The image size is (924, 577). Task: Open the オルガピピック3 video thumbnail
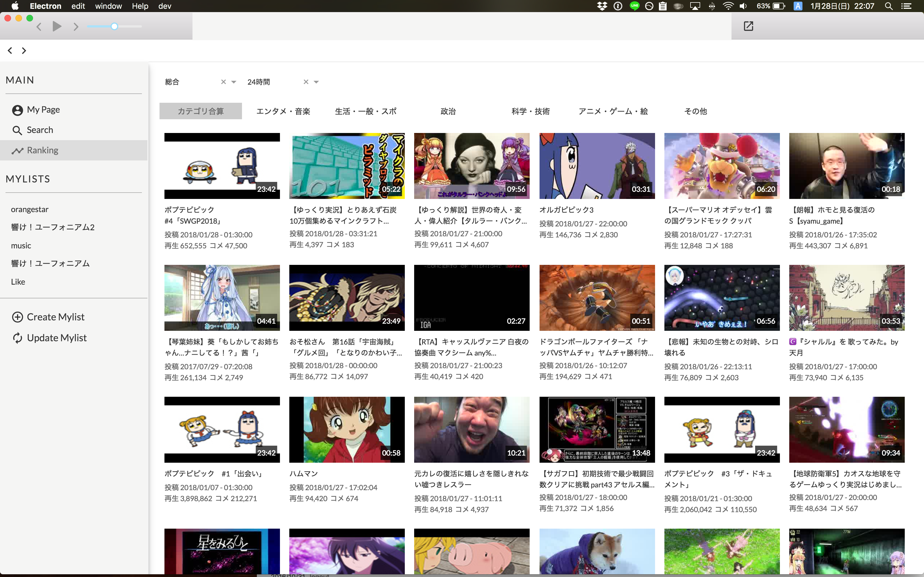[597, 166]
